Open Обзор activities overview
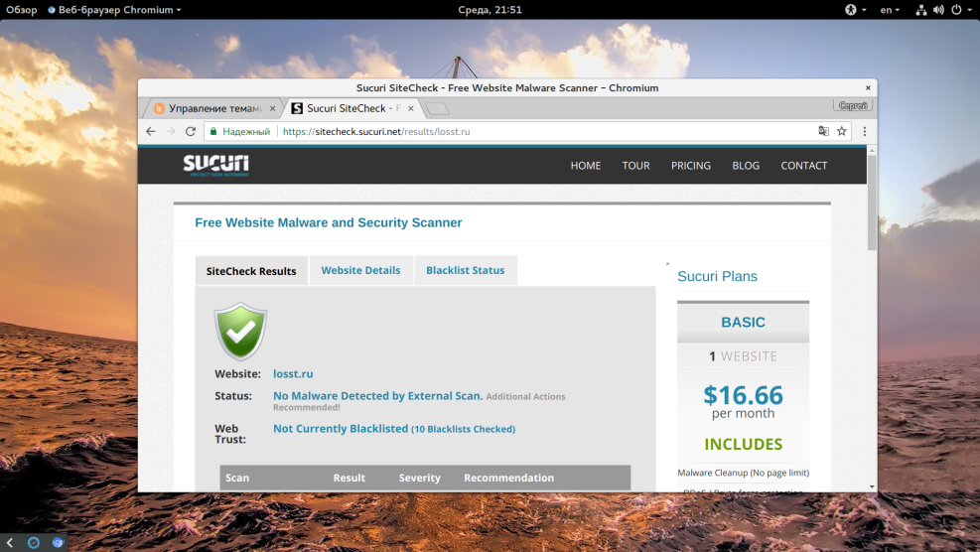This screenshot has height=552, width=980. click(21, 9)
